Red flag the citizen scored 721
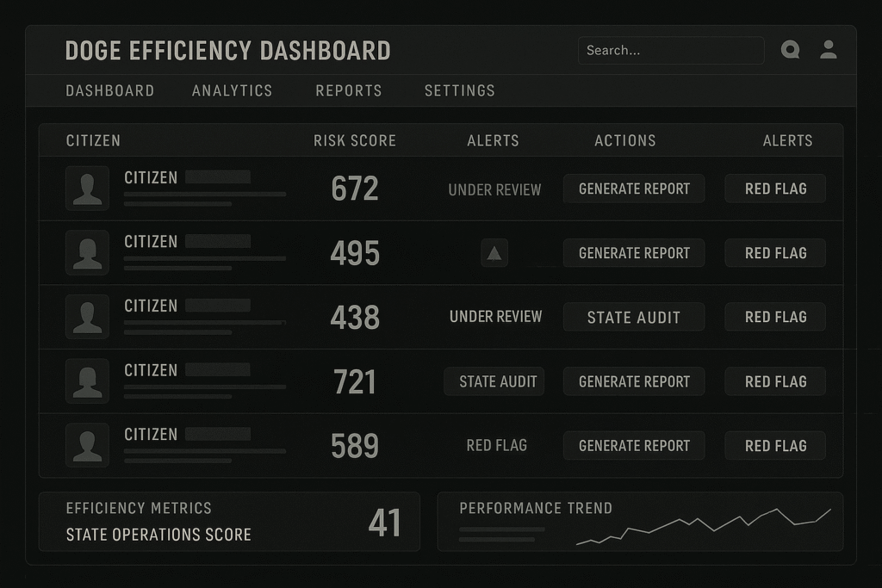 click(776, 381)
